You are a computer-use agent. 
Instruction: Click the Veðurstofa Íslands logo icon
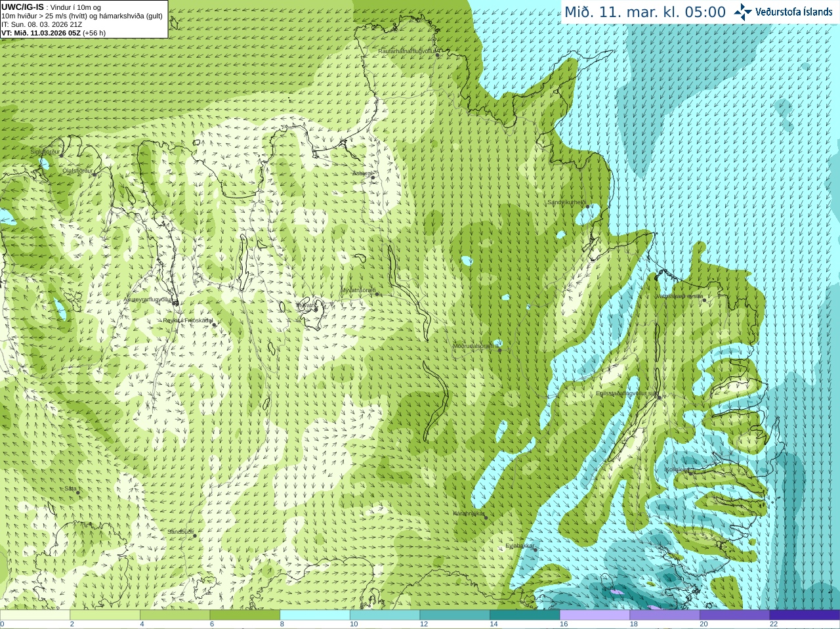[743, 12]
